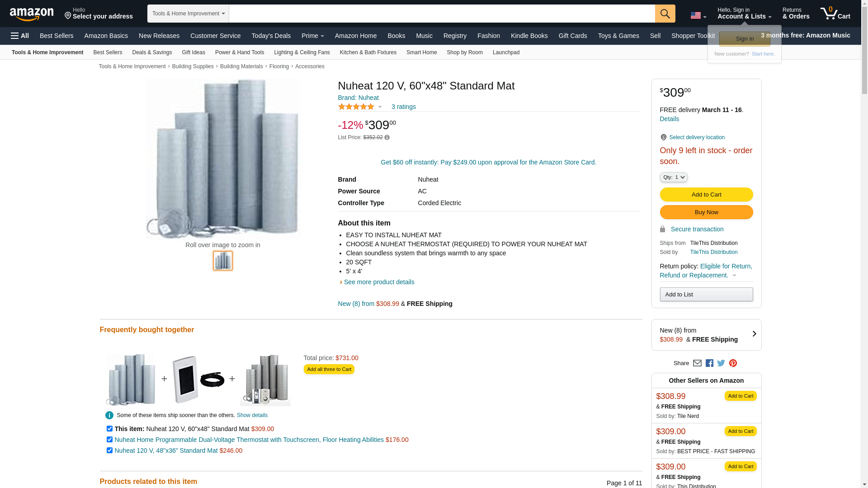868x488 pixels.
Task: Uncheck the Nuheat 48"x36" Standard Mat checkbox
Action: coord(109,450)
